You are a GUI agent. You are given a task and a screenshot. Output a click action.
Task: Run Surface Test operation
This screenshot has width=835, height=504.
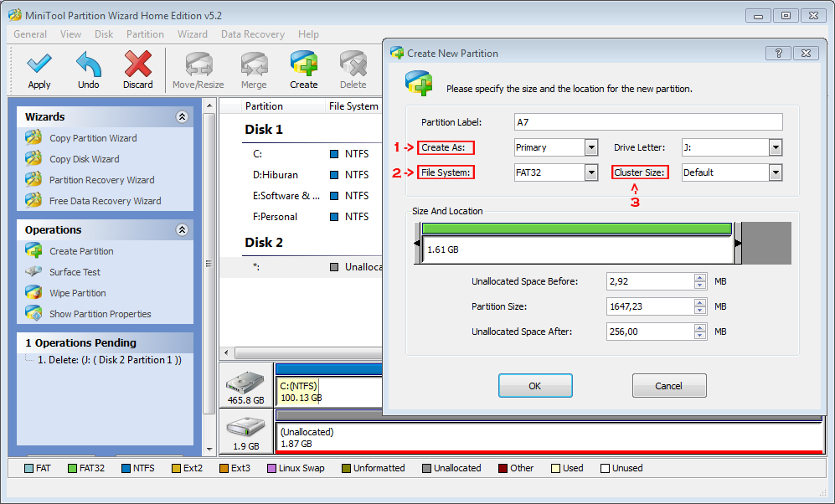point(75,272)
